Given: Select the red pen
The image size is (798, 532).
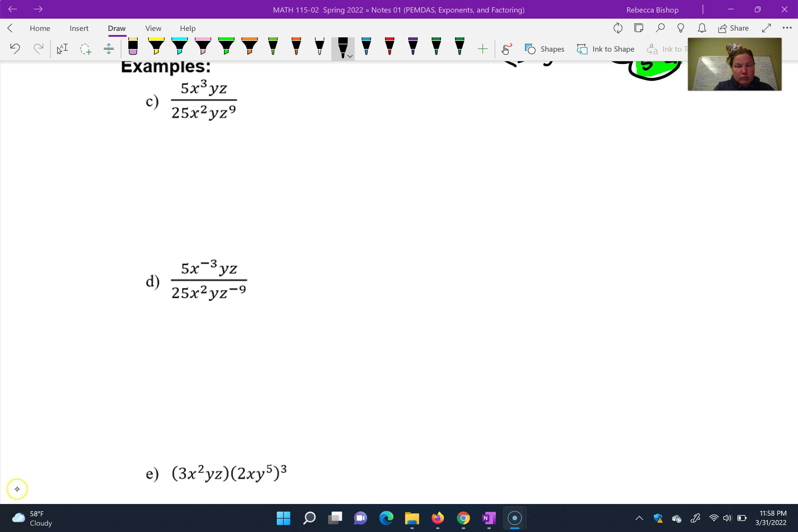Looking at the screenshot, I should pyautogui.click(x=389, y=48).
